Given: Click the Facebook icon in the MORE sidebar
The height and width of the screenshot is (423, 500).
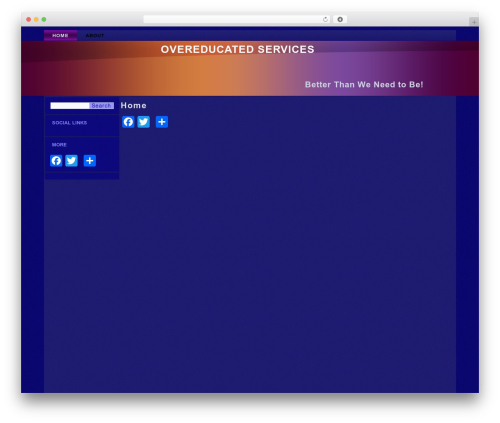Looking at the screenshot, I should (x=56, y=161).
